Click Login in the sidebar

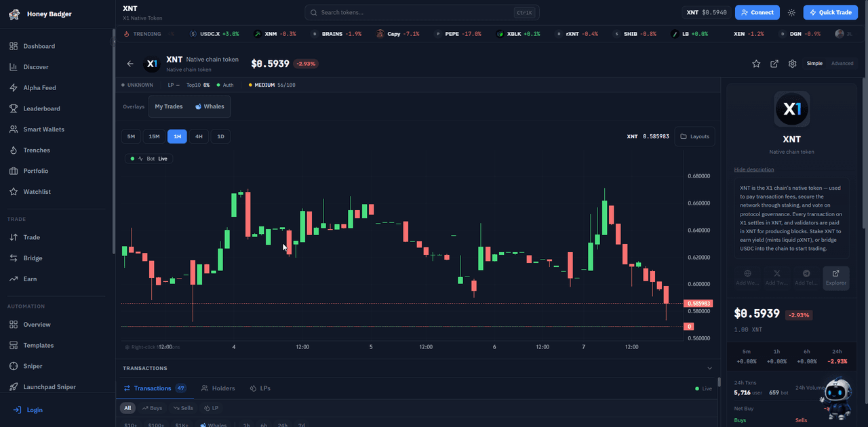(28, 410)
